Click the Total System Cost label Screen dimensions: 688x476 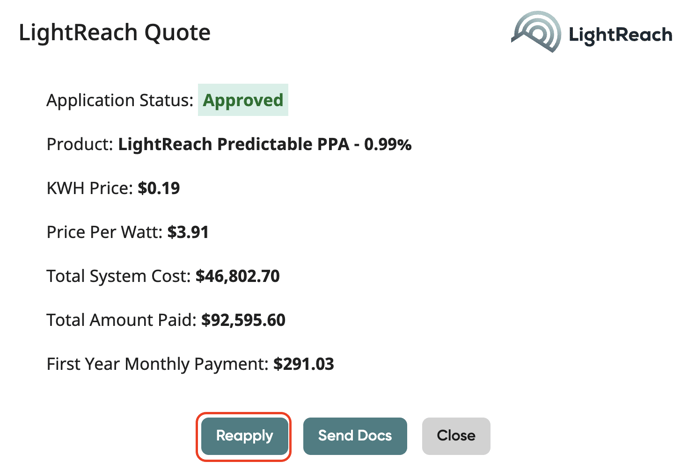(118, 276)
